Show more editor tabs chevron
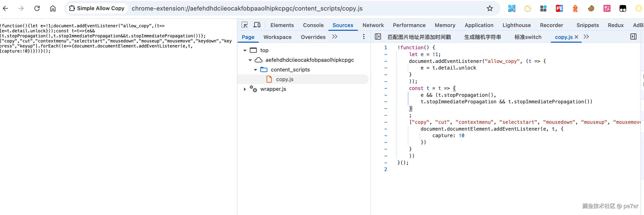The image size is (644, 215). 586,37
